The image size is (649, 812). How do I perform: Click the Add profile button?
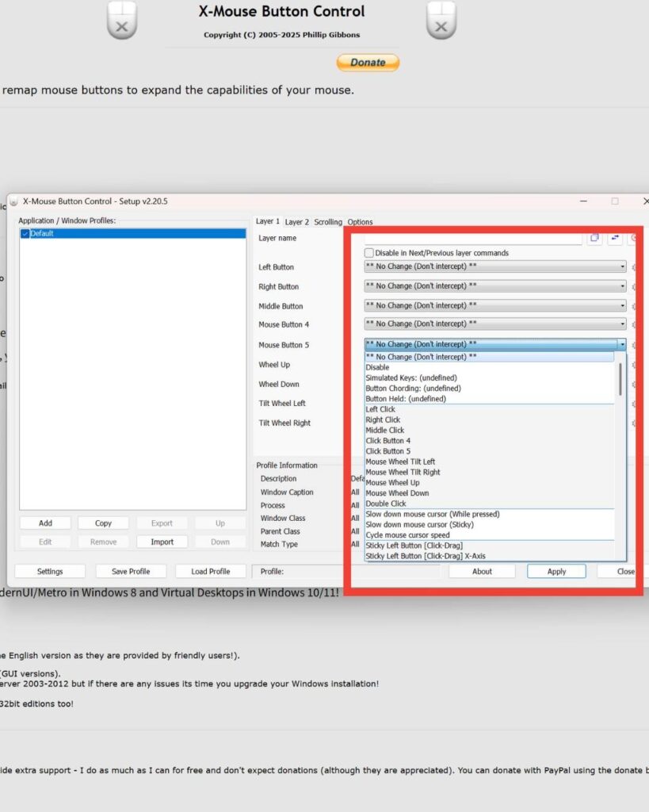45,523
